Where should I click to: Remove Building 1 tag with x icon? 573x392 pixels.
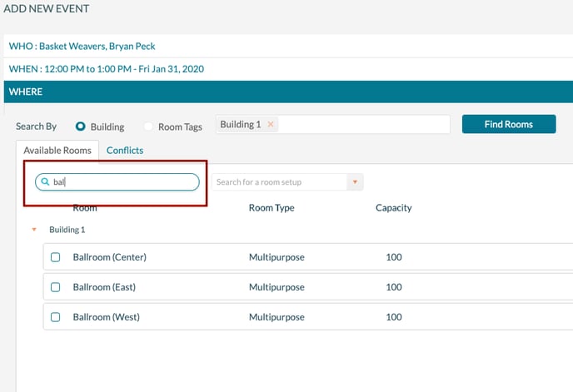271,124
